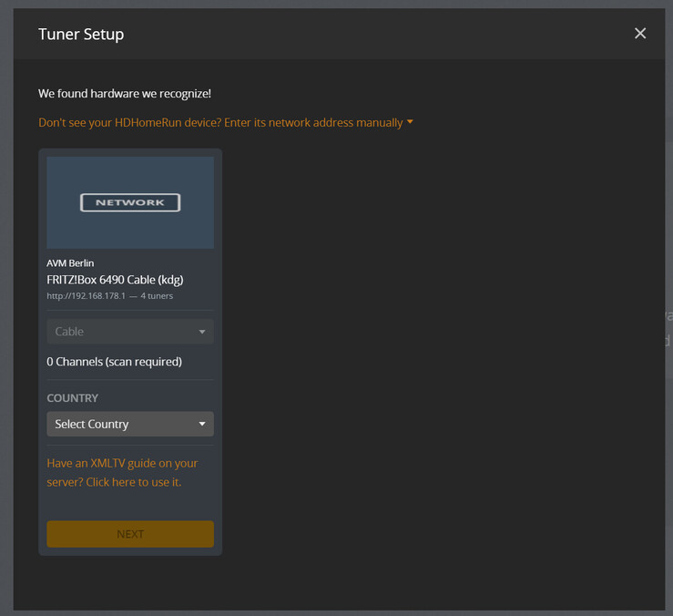
Task: Click the 0 Channels scan required text
Action: [x=114, y=362]
